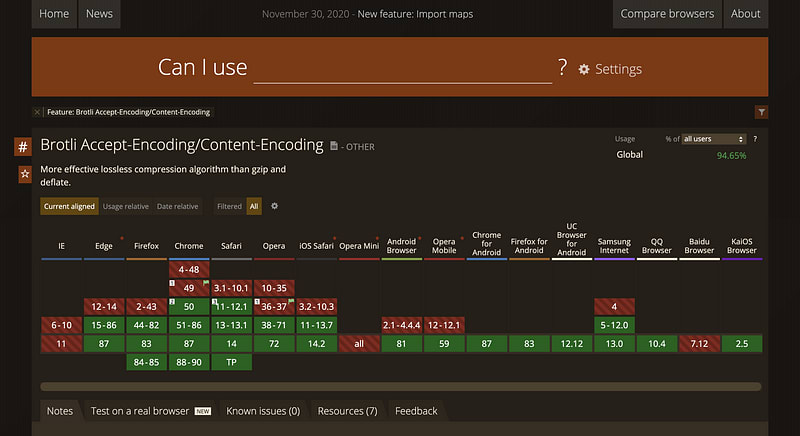Click the note 1 marker on Chrome 49

click(x=172, y=283)
